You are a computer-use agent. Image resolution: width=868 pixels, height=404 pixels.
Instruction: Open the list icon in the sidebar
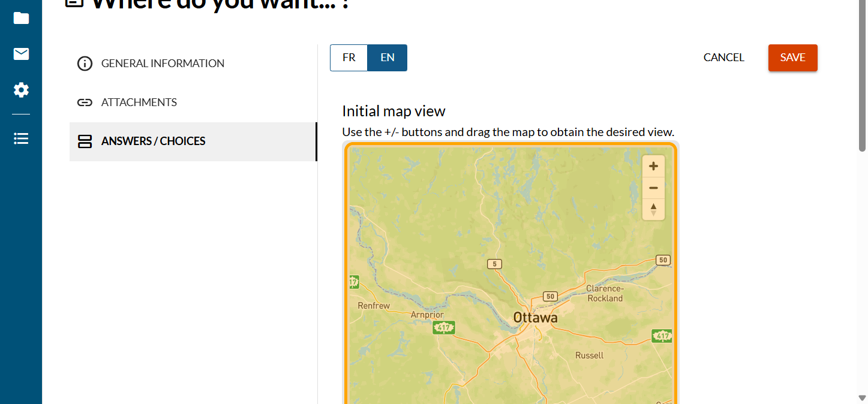[x=21, y=138]
